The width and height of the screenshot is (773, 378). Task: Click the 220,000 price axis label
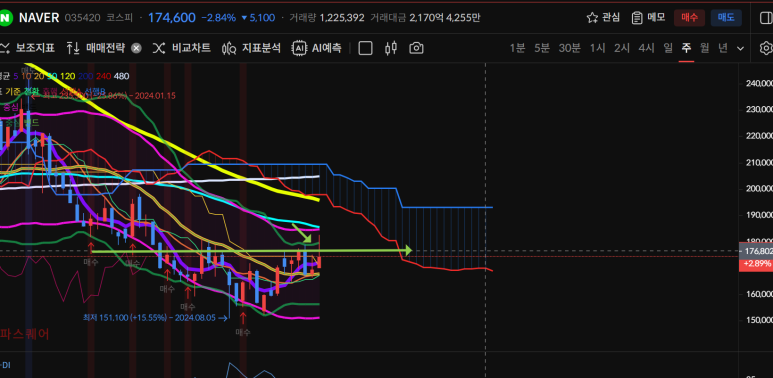click(760, 136)
